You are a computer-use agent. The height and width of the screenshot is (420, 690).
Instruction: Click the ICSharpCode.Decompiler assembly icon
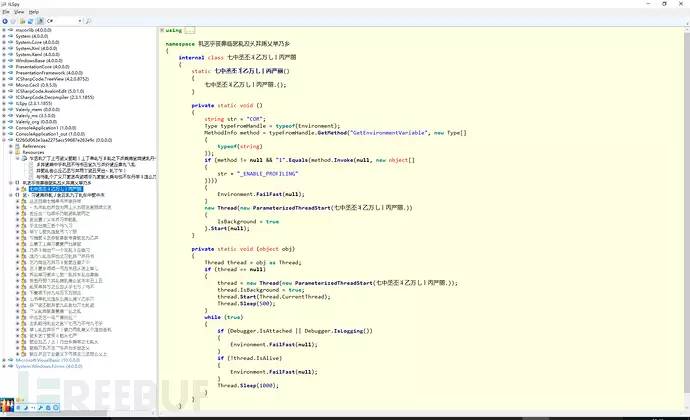click(11, 97)
